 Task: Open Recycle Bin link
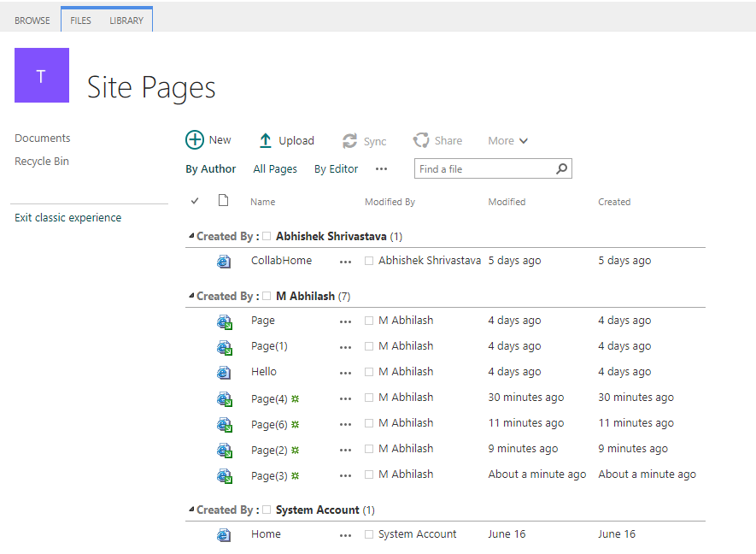42,162
